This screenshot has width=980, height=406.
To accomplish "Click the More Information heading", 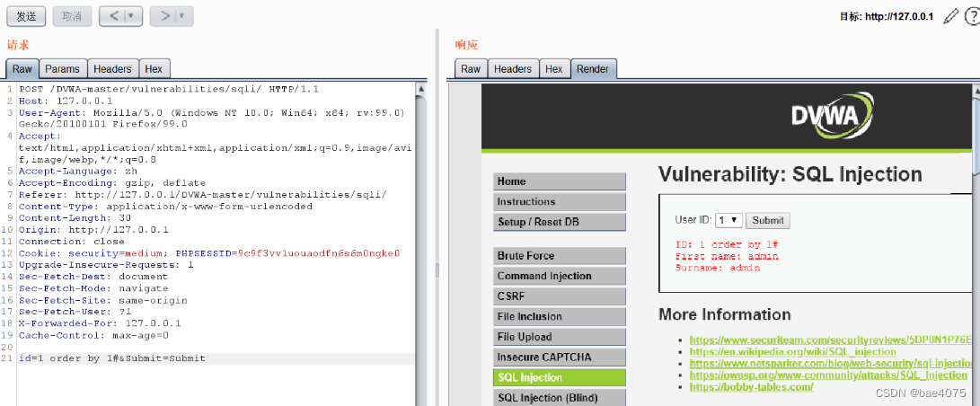I will click(x=724, y=314).
